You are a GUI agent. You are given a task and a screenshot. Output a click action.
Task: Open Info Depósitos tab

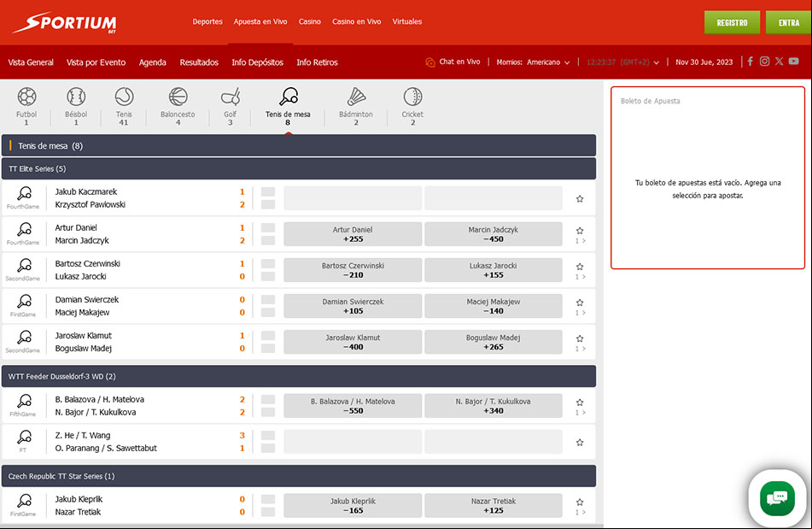257,62
